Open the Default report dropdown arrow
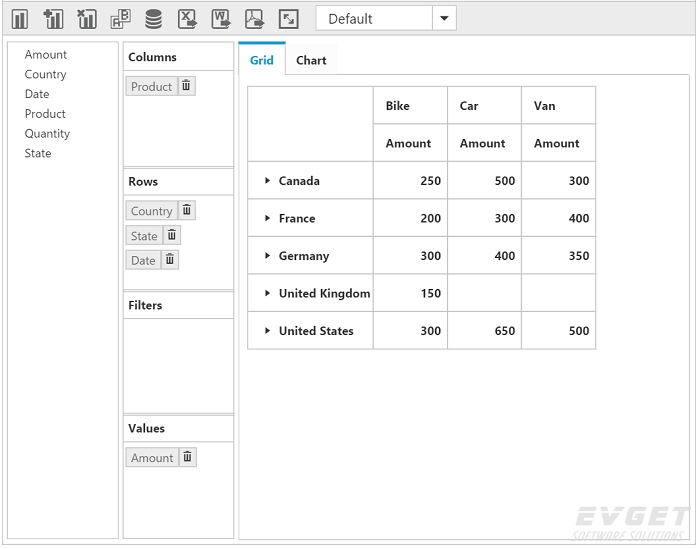Viewport: 700px width, 549px height. click(x=444, y=18)
